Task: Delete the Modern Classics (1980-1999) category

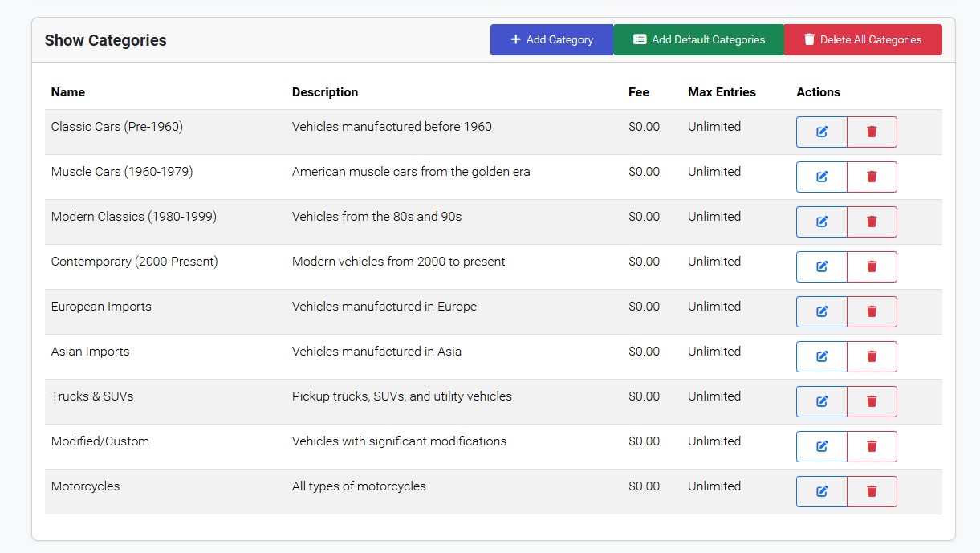Action: coord(872,222)
